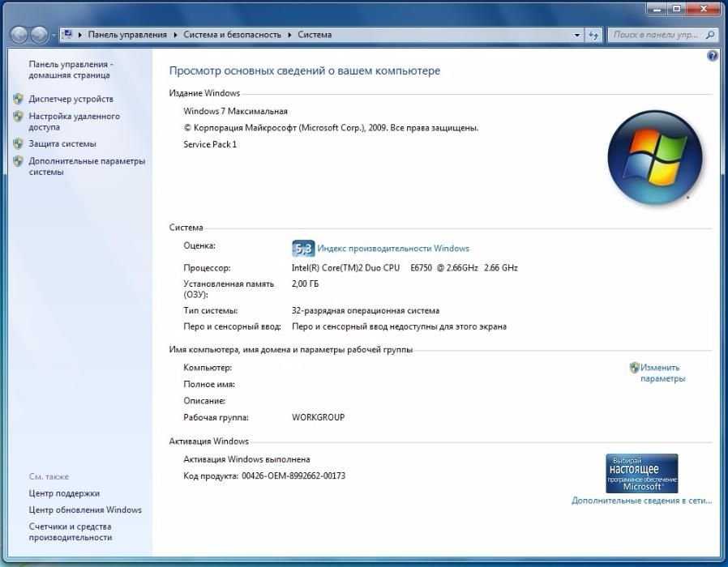Go to Система и безопасность breadcrumb
The image size is (728, 567).
[x=232, y=35]
